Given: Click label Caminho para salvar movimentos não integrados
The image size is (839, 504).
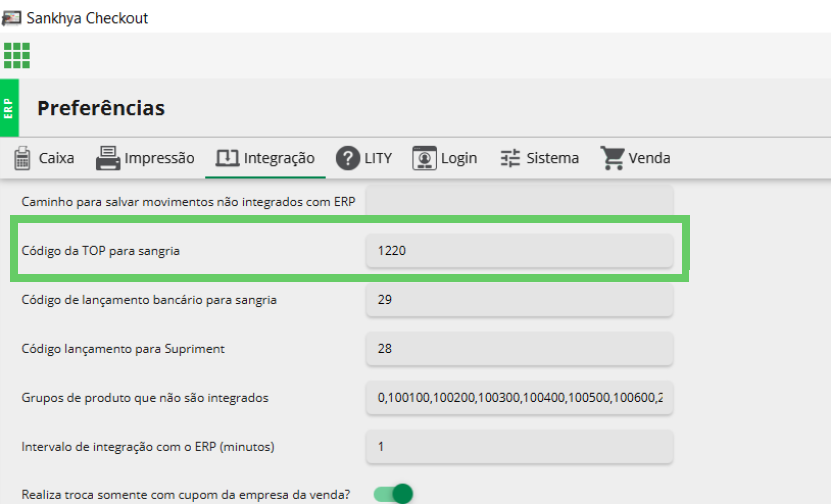Looking at the screenshot, I should click(188, 202).
